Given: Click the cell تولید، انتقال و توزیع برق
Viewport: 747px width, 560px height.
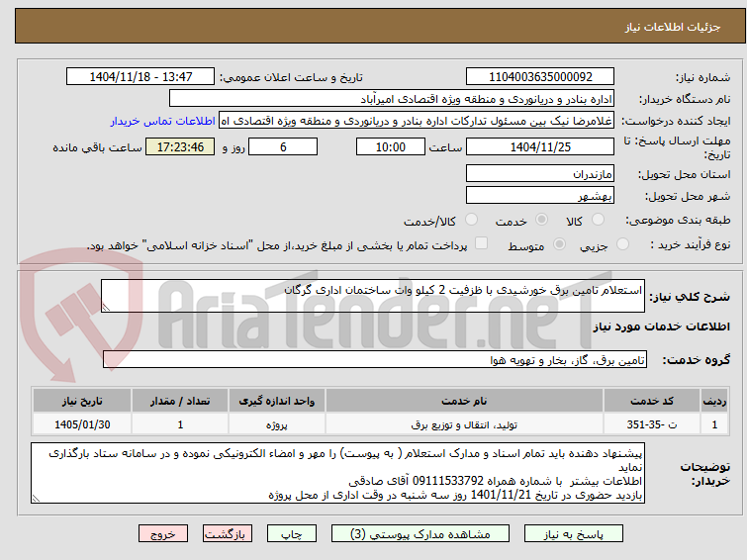Looking at the screenshot, I should click(464, 424).
